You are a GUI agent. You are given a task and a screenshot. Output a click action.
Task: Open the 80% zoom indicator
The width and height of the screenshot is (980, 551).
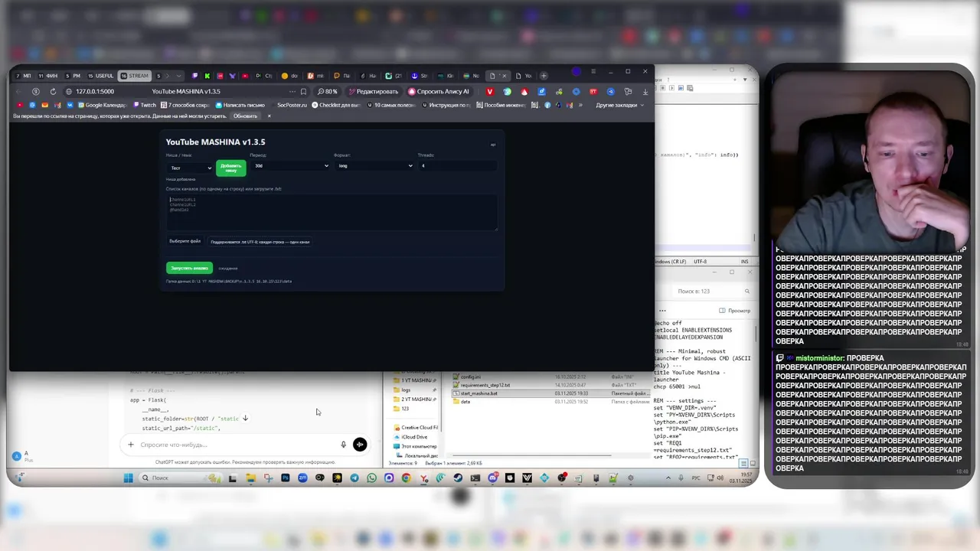point(328,91)
